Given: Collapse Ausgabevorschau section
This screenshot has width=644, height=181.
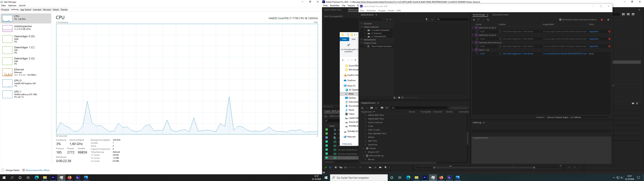Looking at the screenshot, I should [x=473, y=138].
